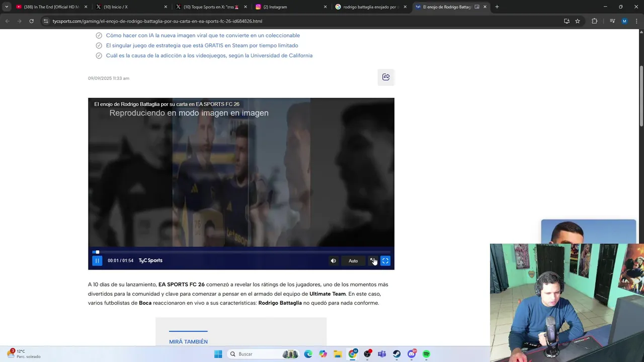Open OBS Studio from taskbar
The height and width of the screenshot is (362, 644).
point(367,354)
